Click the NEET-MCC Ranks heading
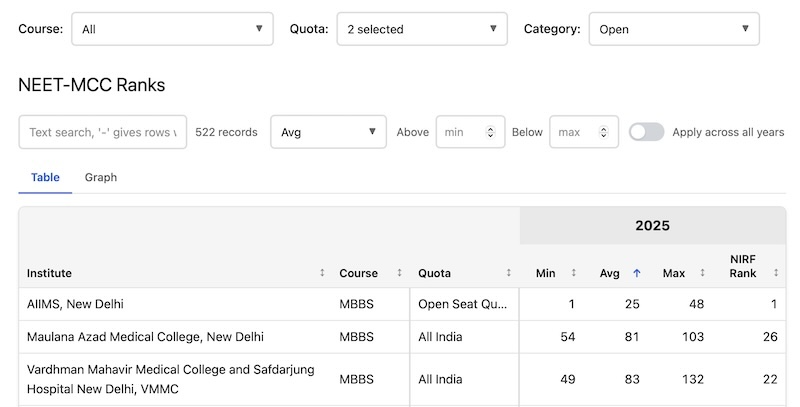The width and height of the screenshot is (800, 407). [x=92, y=85]
